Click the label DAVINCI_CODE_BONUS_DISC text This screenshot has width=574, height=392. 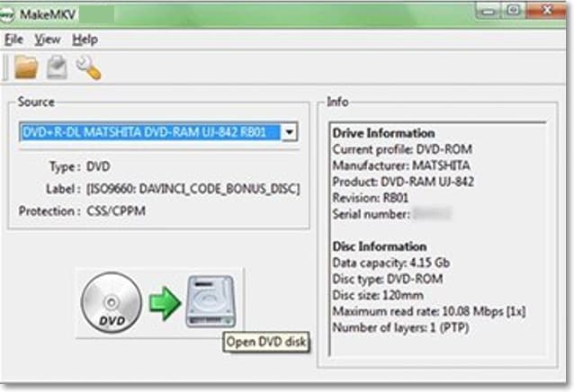193,189
